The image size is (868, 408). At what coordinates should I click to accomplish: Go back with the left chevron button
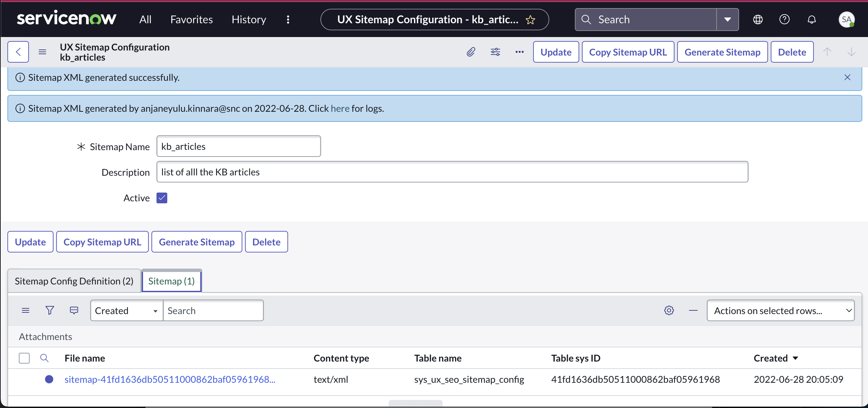coord(18,52)
